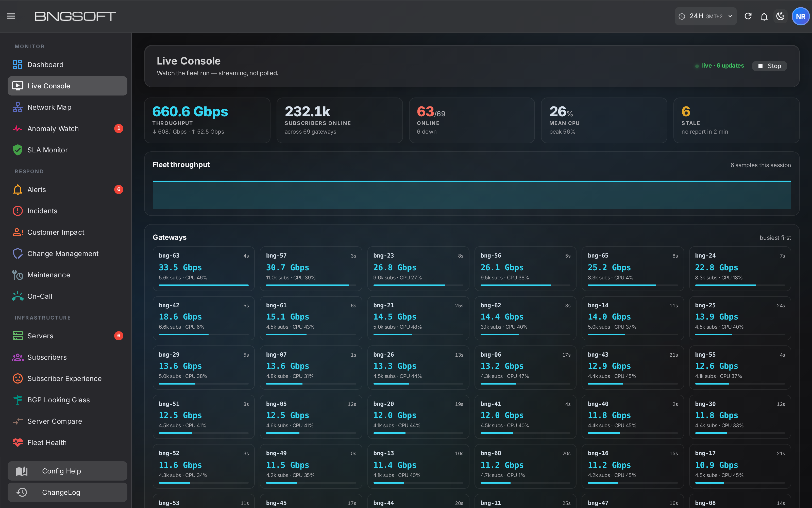Click the Servers rack icon

18,336
